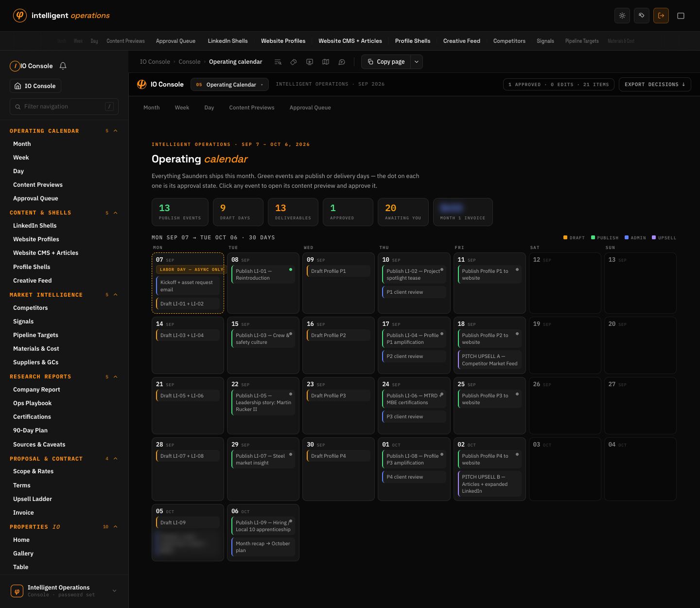Click Export Decisions button
The width and height of the screenshot is (700, 608).
pos(655,85)
